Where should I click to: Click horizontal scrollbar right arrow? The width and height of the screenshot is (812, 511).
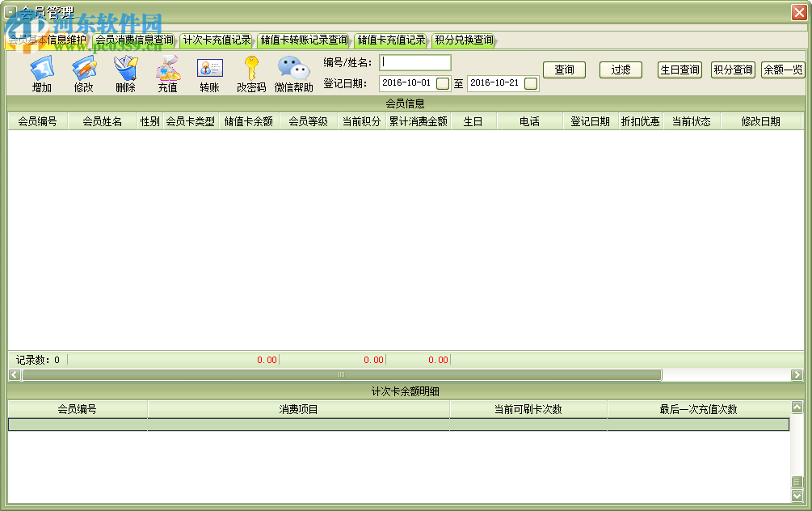(x=797, y=374)
